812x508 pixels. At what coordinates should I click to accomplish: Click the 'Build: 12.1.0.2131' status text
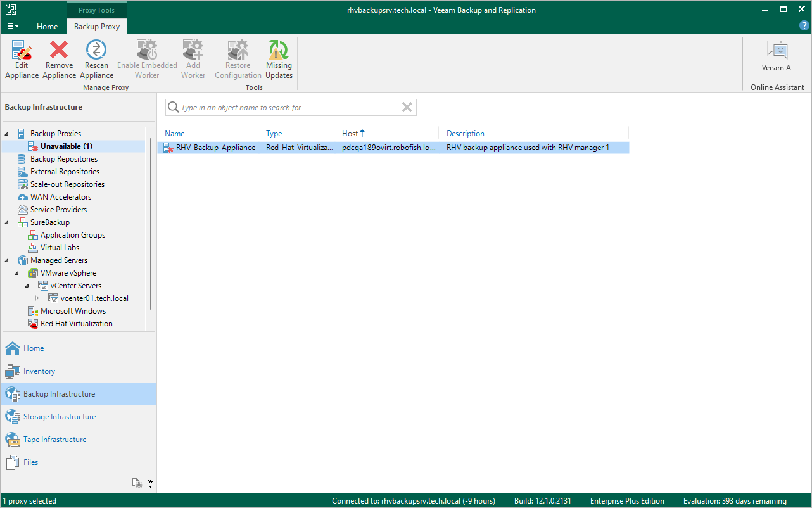(x=542, y=501)
